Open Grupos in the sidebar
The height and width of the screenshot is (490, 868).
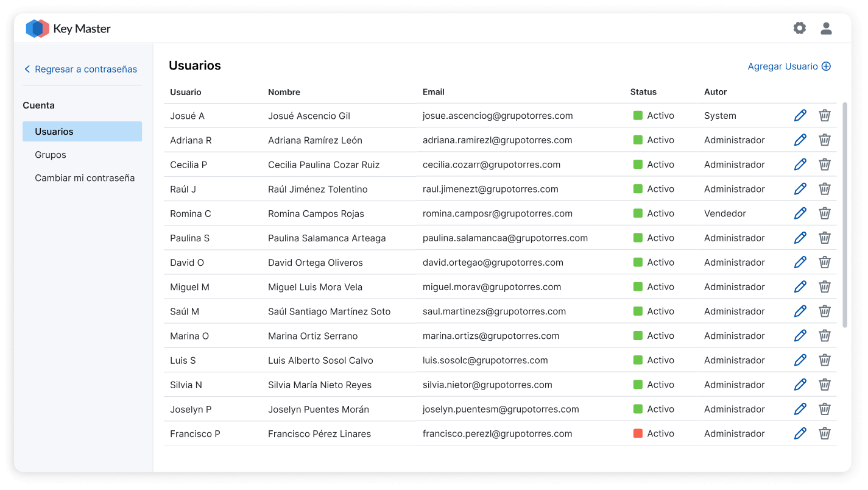[x=51, y=155]
